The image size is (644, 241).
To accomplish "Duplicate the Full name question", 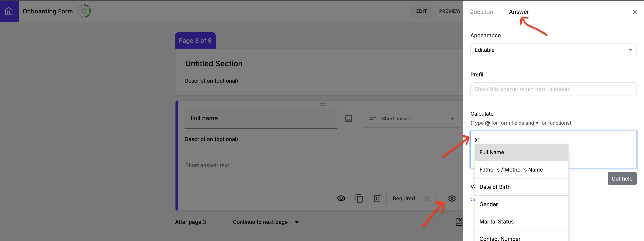I will [359, 198].
